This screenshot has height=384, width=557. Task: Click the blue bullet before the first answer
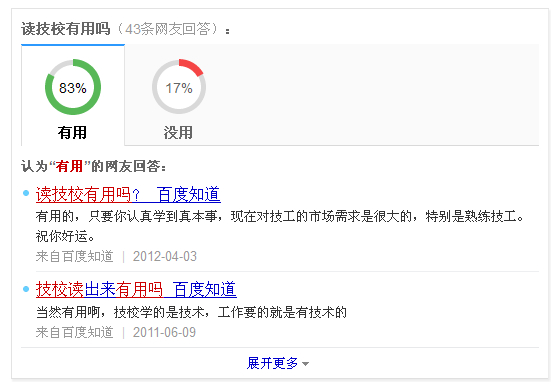click(26, 193)
